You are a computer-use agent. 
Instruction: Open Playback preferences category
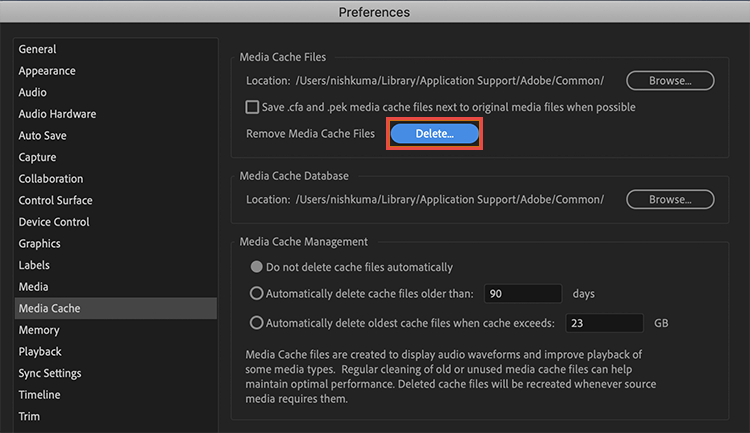(40, 351)
